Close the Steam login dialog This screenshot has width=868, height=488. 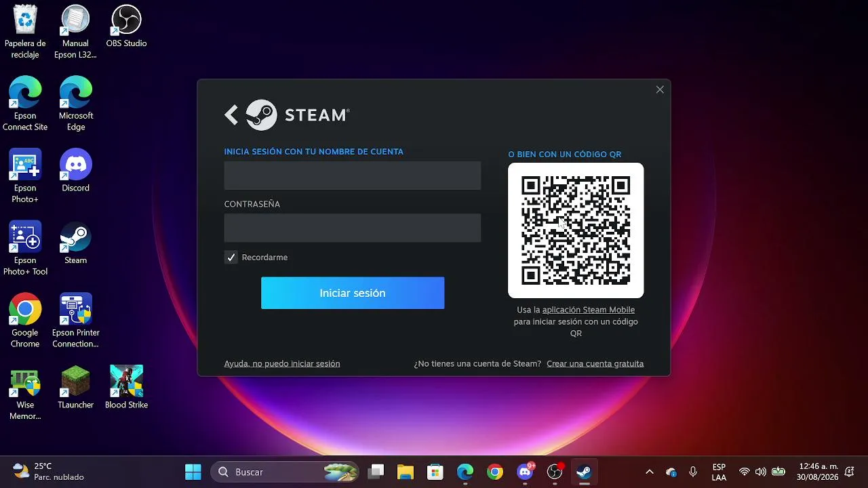(x=660, y=89)
